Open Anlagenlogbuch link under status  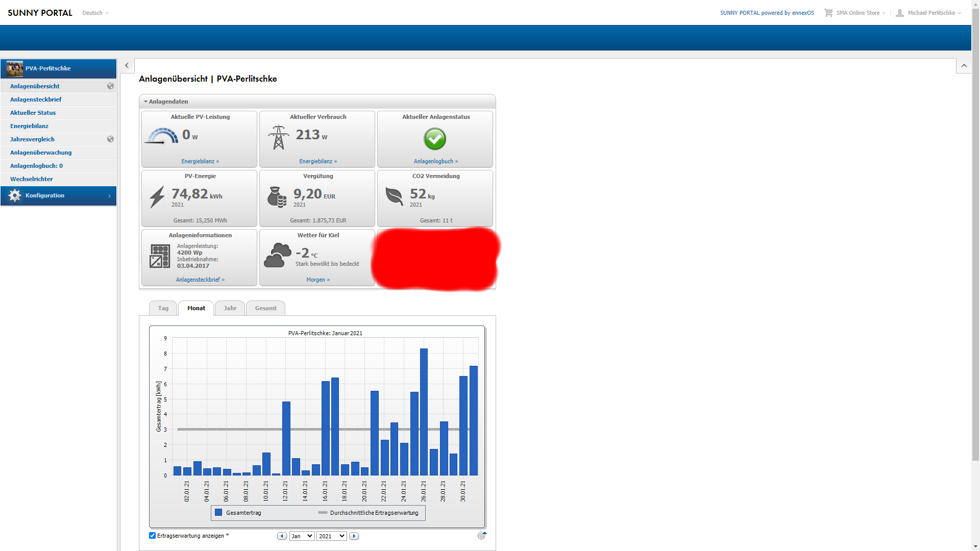(435, 161)
